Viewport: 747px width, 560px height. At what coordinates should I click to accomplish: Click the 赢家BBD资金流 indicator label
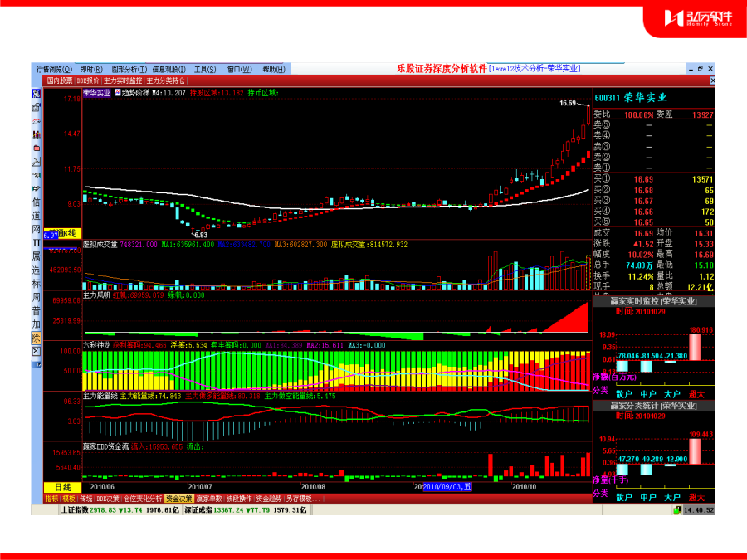tap(105, 446)
